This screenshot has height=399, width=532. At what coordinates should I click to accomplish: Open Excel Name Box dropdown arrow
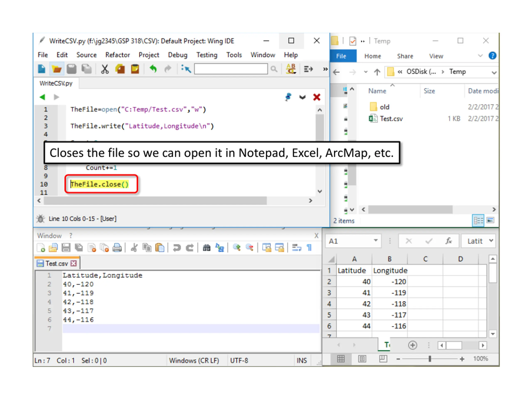point(376,240)
